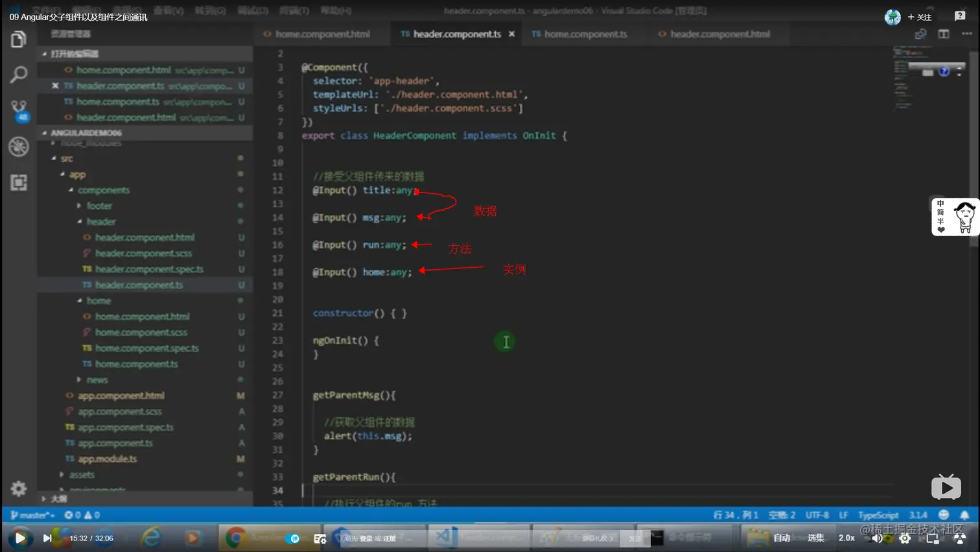Screen dimensions: 980x552
Task: Click the LF end of line setting
Action: (x=843, y=515)
